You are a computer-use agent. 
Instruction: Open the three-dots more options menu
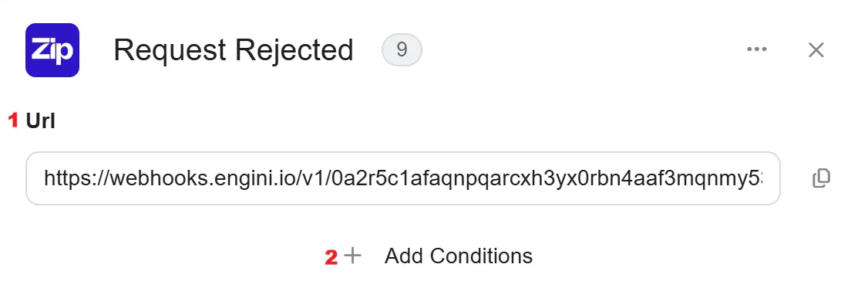coord(757,49)
